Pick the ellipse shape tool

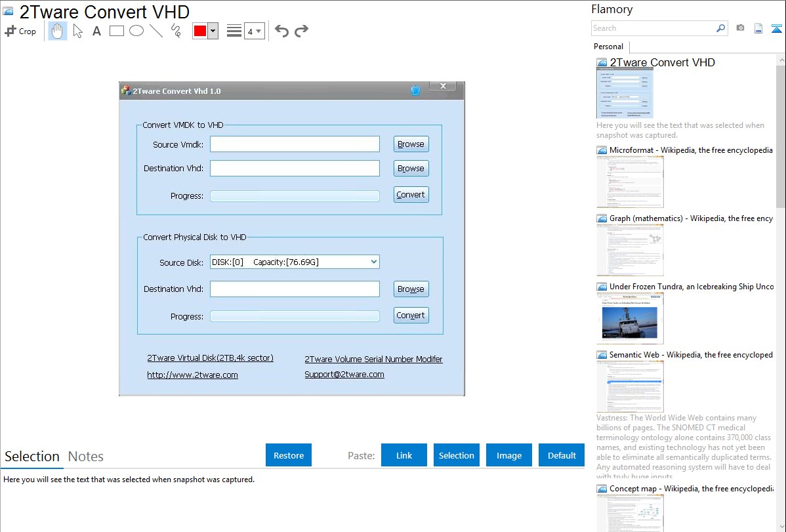click(x=136, y=31)
